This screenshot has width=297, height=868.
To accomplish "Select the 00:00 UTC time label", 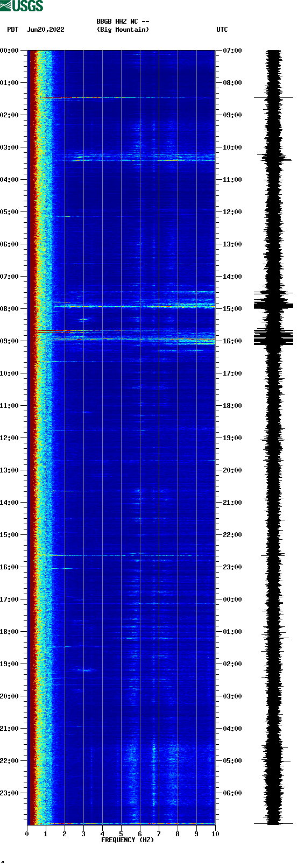I will (232, 599).
